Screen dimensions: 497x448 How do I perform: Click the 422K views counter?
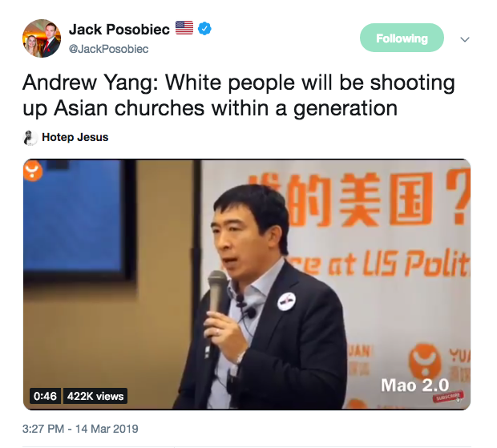point(95,396)
